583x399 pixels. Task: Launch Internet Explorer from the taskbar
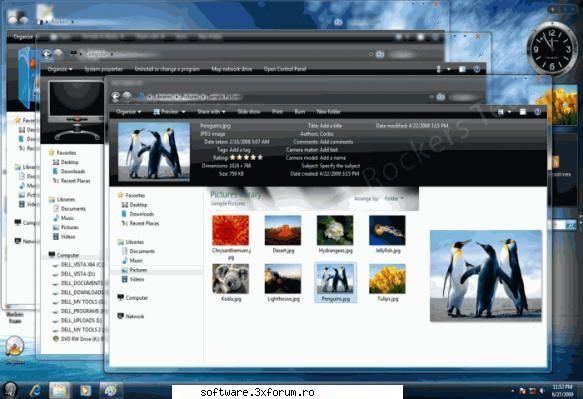(35, 390)
